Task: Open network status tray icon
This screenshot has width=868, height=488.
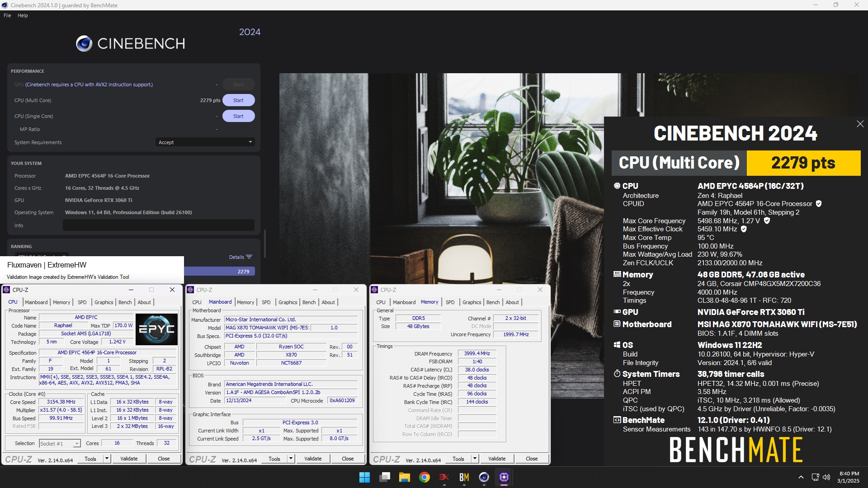Action: click(x=815, y=477)
